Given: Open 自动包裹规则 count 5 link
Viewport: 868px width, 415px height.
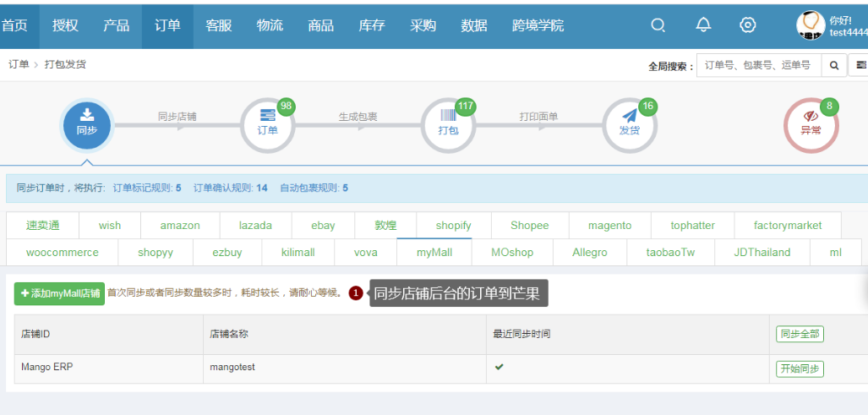Looking at the screenshot, I should (x=314, y=188).
